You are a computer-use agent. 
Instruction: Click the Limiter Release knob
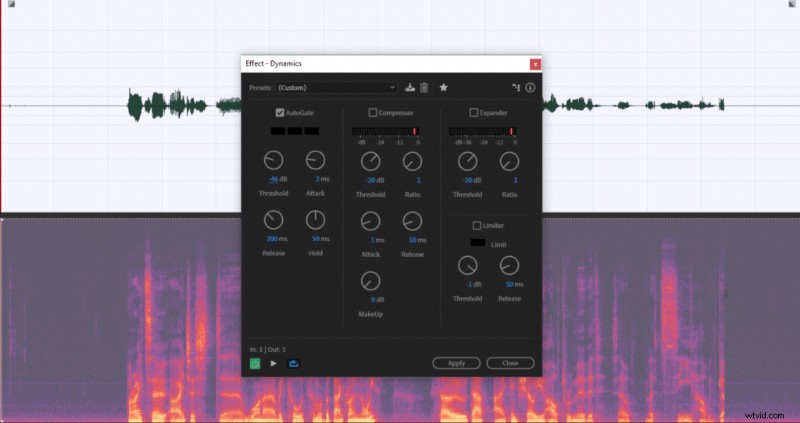click(509, 265)
